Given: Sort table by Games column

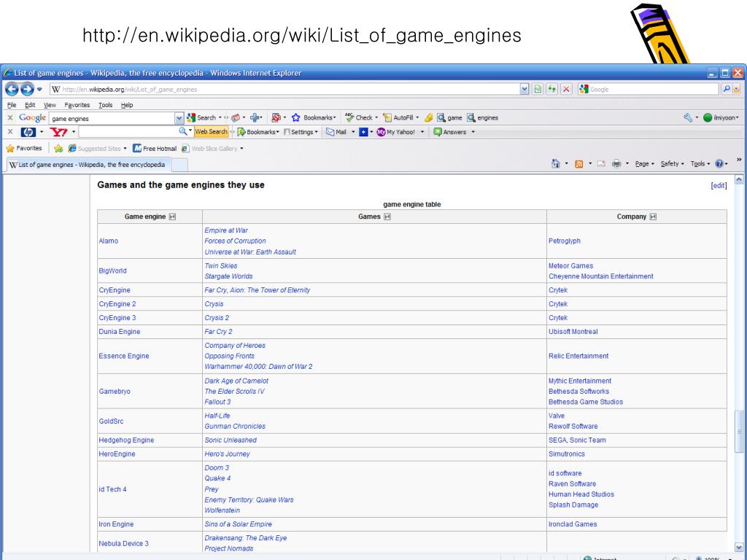Looking at the screenshot, I should pyautogui.click(x=387, y=217).
